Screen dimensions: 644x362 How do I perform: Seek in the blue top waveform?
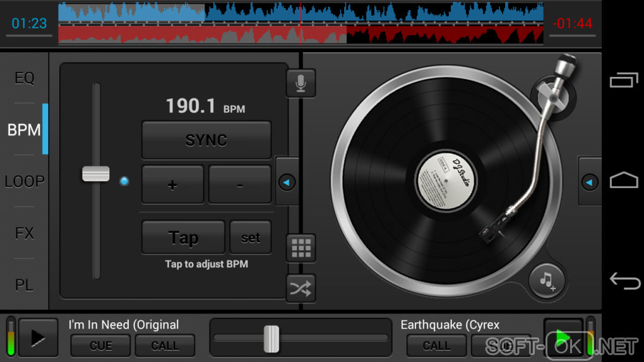[301, 13]
